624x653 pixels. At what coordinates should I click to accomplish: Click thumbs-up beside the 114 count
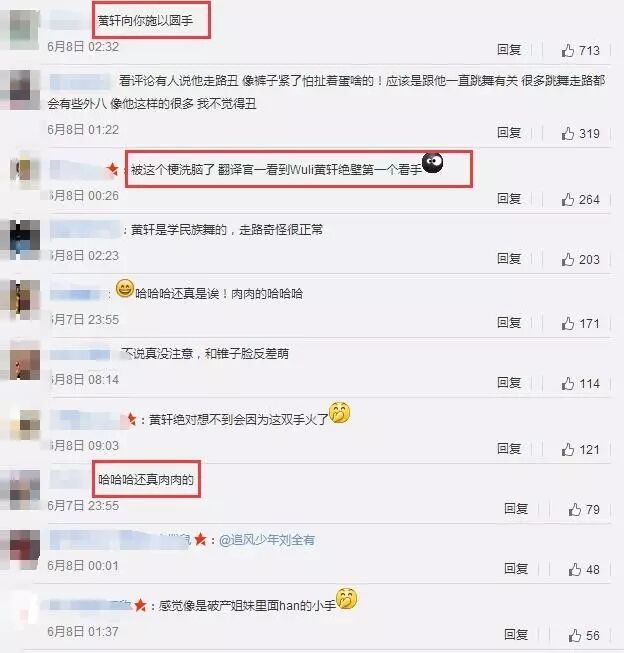[568, 383]
